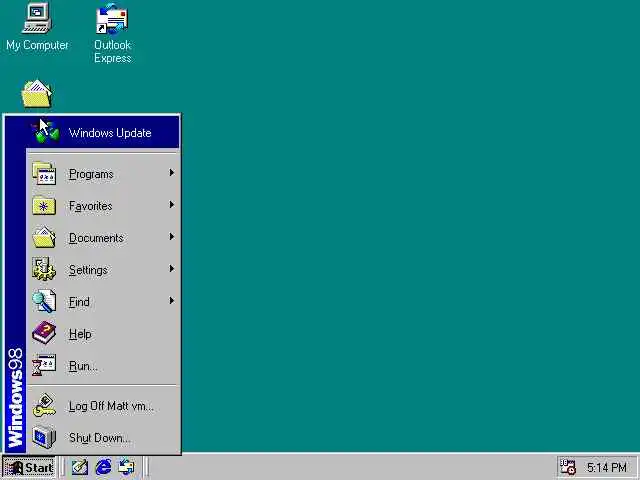Viewport: 640px width, 480px height.
Task: Click the Settings gear icon
Action: pyautogui.click(x=44, y=269)
